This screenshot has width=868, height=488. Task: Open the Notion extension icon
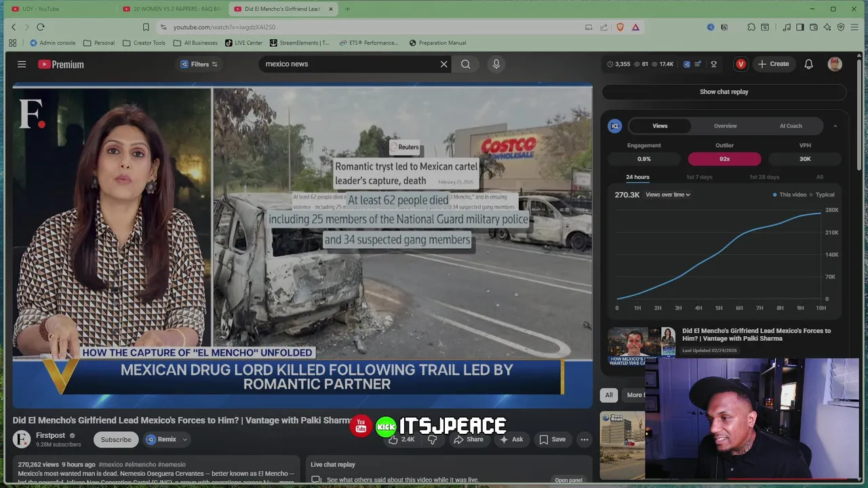click(724, 27)
